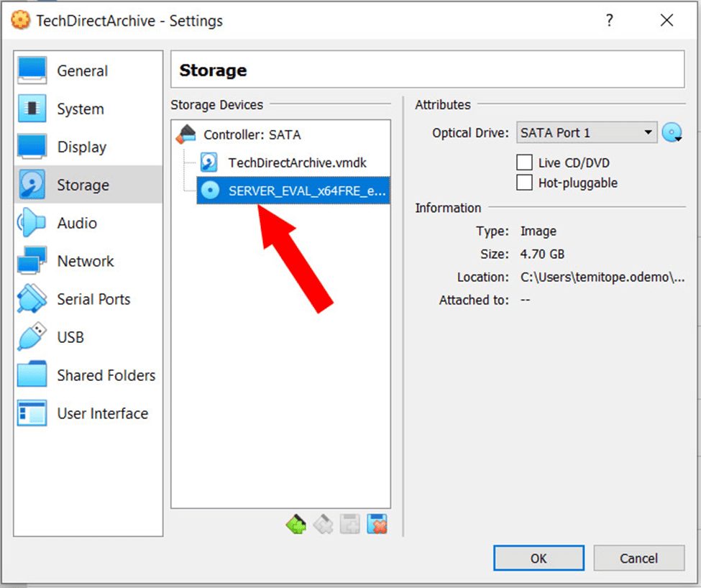
Task: Click the System chip icon
Action: coord(32,108)
